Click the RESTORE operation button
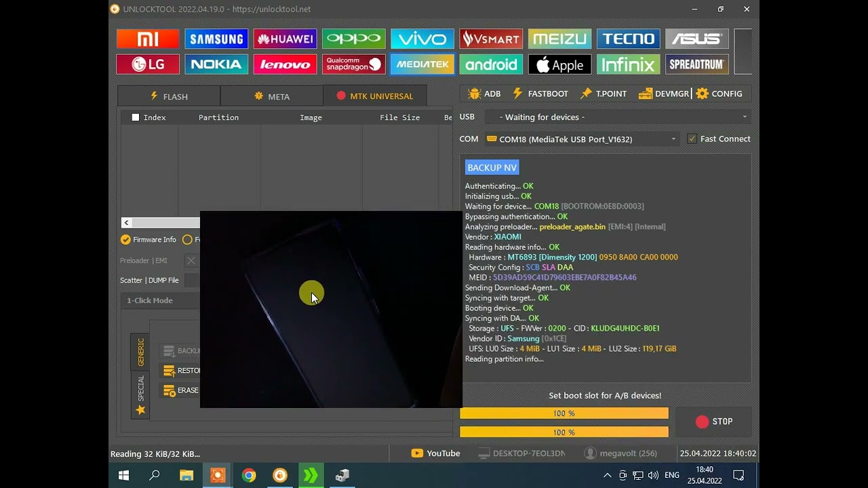The width and height of the screenshot is (868, 488). tap(181, 371)
